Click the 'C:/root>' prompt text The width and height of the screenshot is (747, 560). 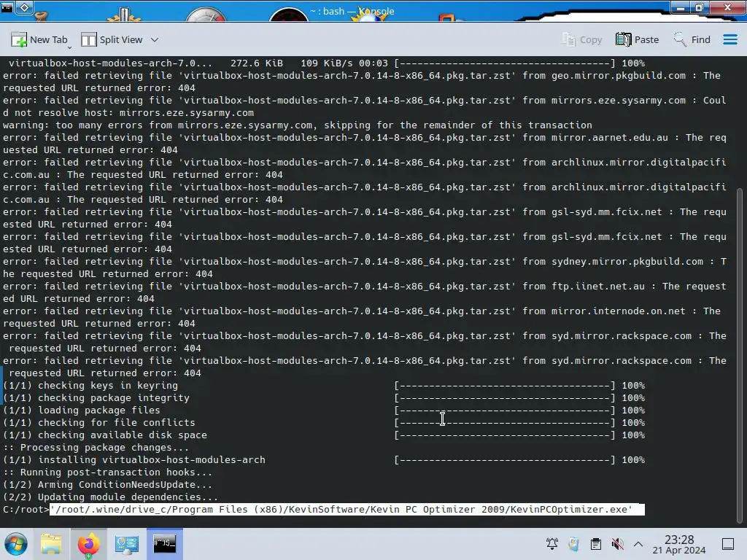(26, 510)
